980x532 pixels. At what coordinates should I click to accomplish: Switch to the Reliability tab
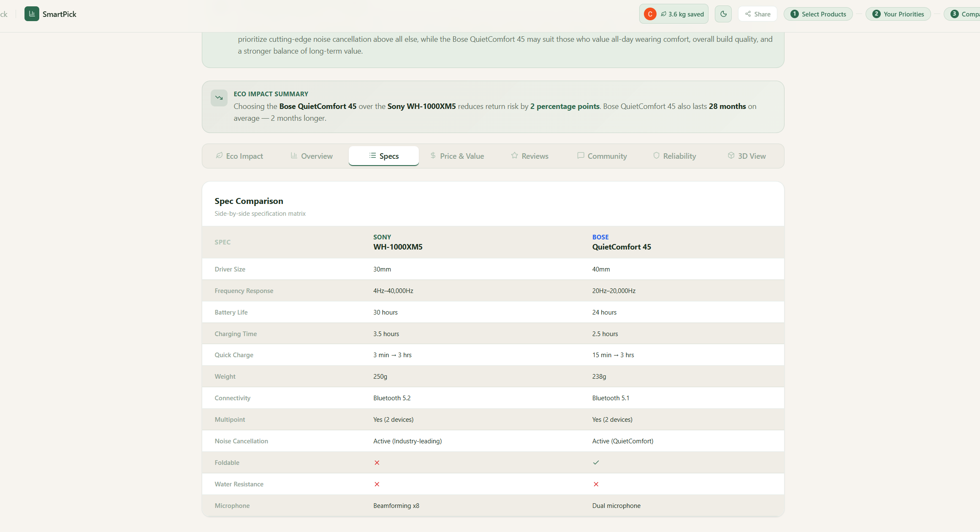click(674, 156)
